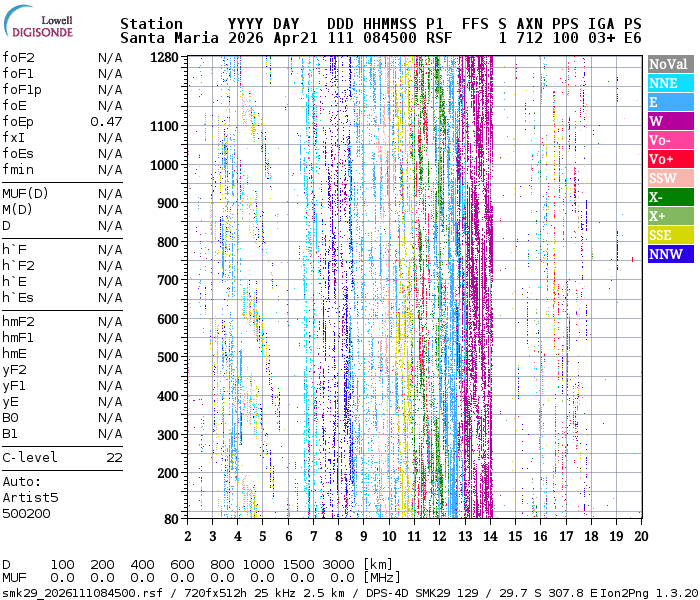This screenshot has height=600, width=700.
Task: Click the Santa Maria station name
Action: (x=169, y=38)
